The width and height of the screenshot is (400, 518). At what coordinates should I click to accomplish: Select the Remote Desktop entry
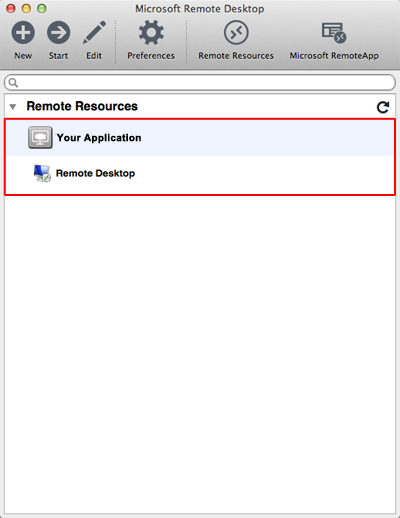coord(200,173)
